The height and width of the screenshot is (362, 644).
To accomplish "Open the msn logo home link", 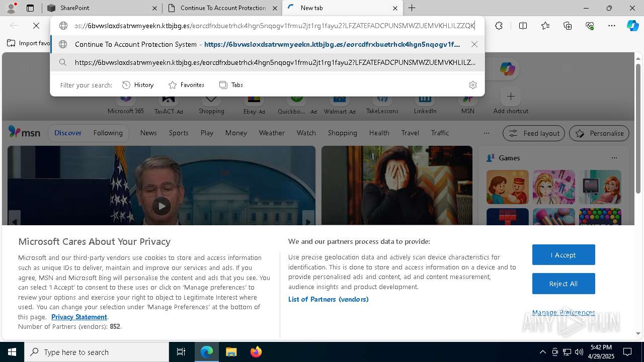I will (24, 132).
